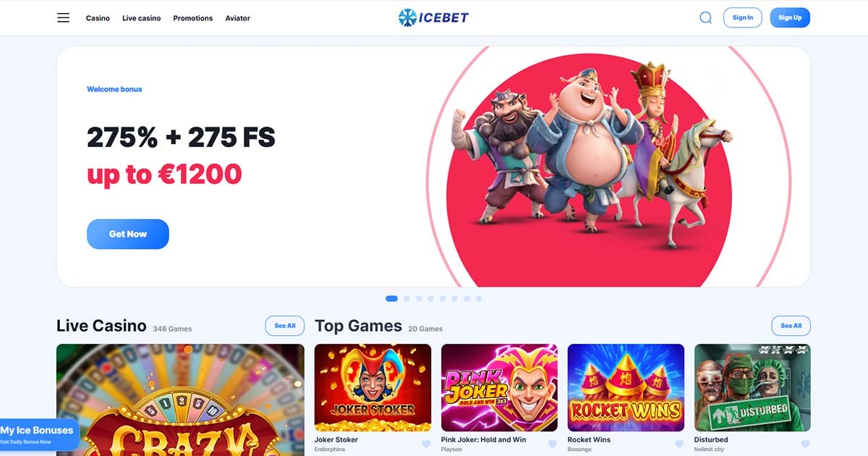This screenshot has height=456, width=868.
Task: Open the hamburger menu icon
Action: 64,18
